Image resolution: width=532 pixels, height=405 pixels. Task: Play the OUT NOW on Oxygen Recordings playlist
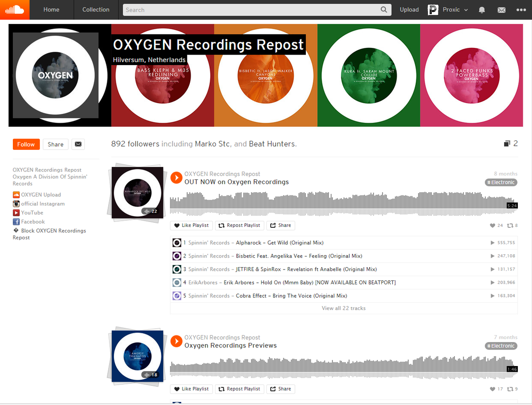point(176,178)
